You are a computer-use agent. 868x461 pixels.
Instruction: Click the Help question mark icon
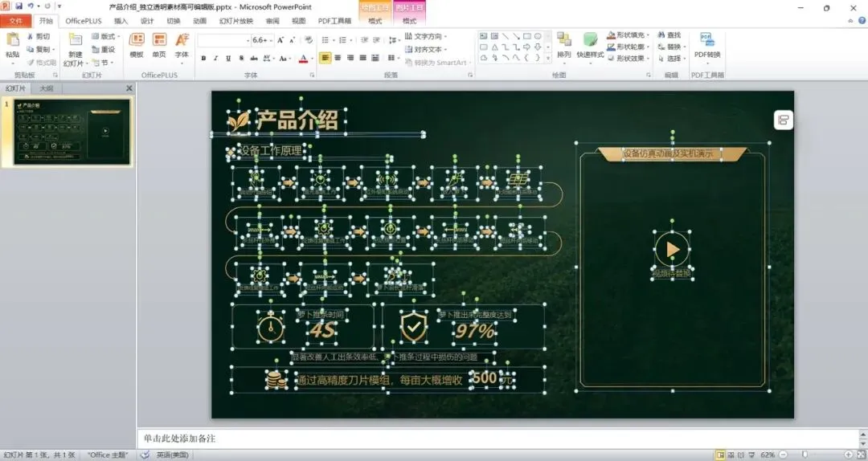point(862,20)
